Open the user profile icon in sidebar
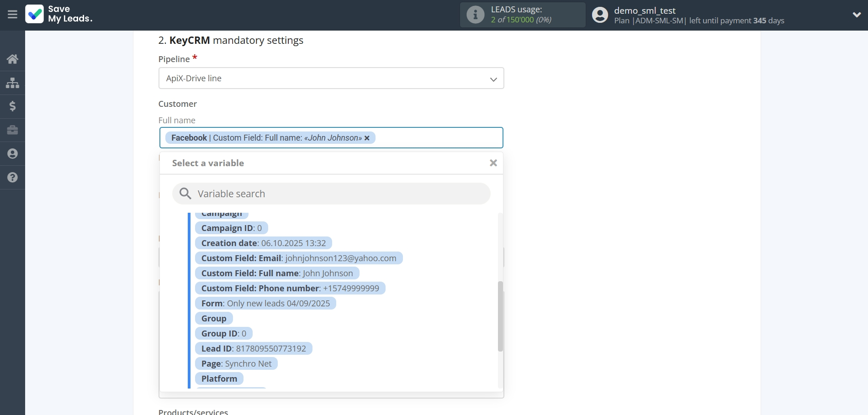868x415 pixels. coord(12,154)
